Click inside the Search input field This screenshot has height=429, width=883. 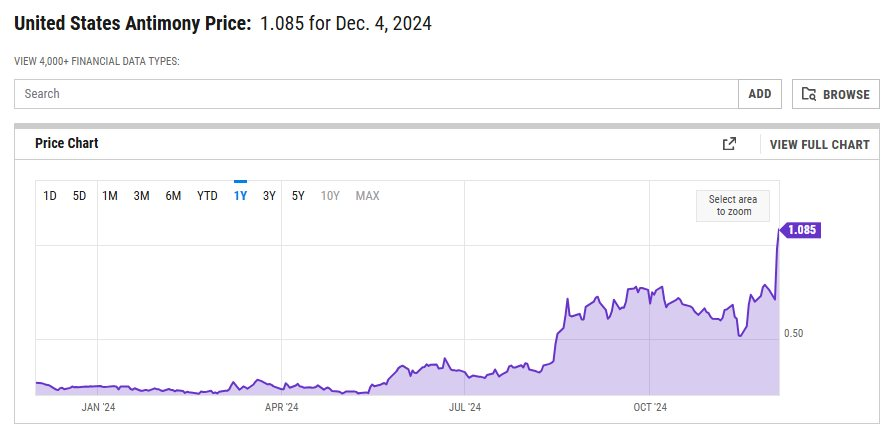pos(376,94)
